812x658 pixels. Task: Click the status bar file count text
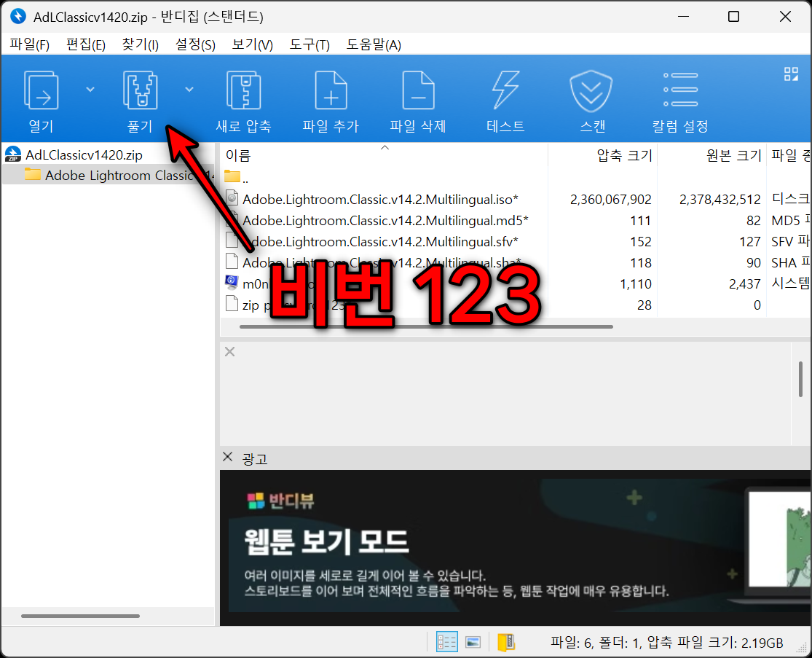coord(667,643)
